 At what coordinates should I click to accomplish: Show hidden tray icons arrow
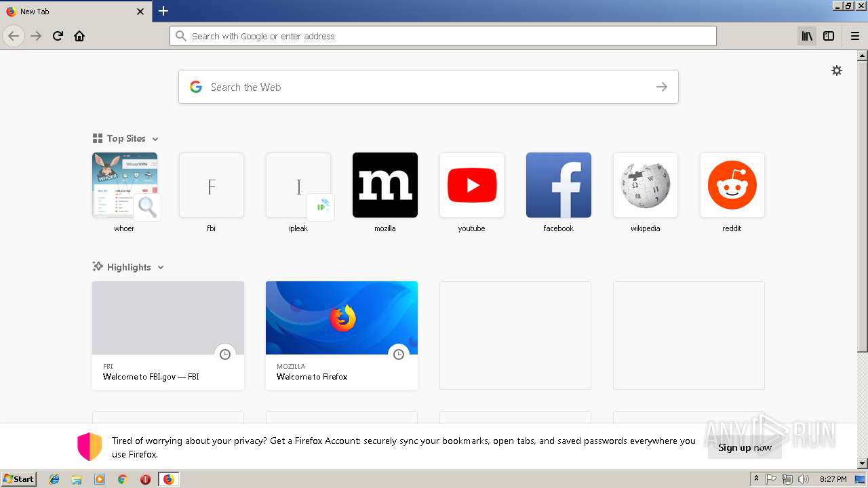(x=756, y=479)
